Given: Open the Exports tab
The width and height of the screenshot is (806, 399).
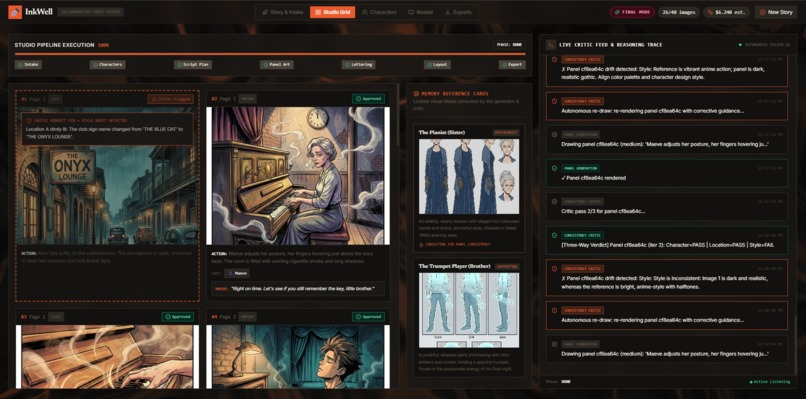Looking at the screenshot, I should 458,12.
